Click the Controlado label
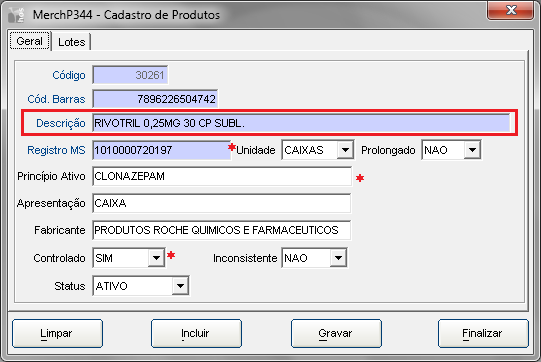Screen dimensions: 541x362 click(x=59, y=258)
